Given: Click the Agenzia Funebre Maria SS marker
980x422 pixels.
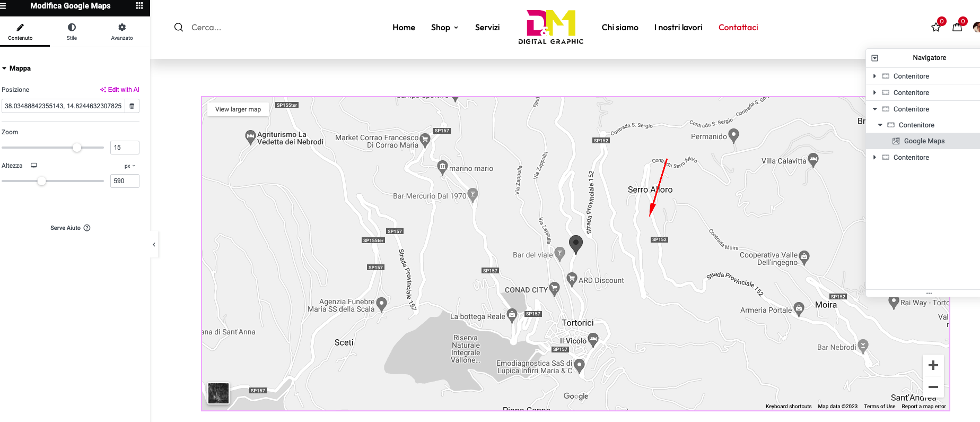Looking at the screenshot, I should click(381, 304).
